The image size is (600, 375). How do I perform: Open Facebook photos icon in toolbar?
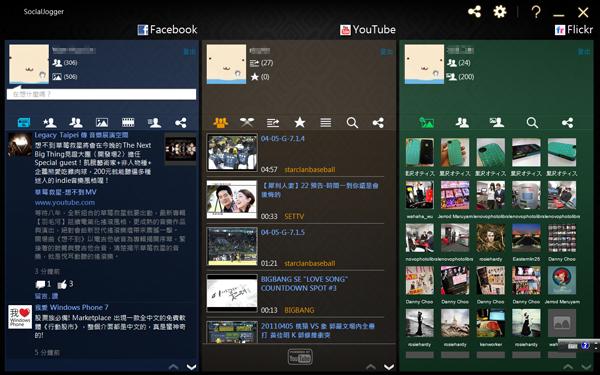pyautogui.click(x=102, y=122)
